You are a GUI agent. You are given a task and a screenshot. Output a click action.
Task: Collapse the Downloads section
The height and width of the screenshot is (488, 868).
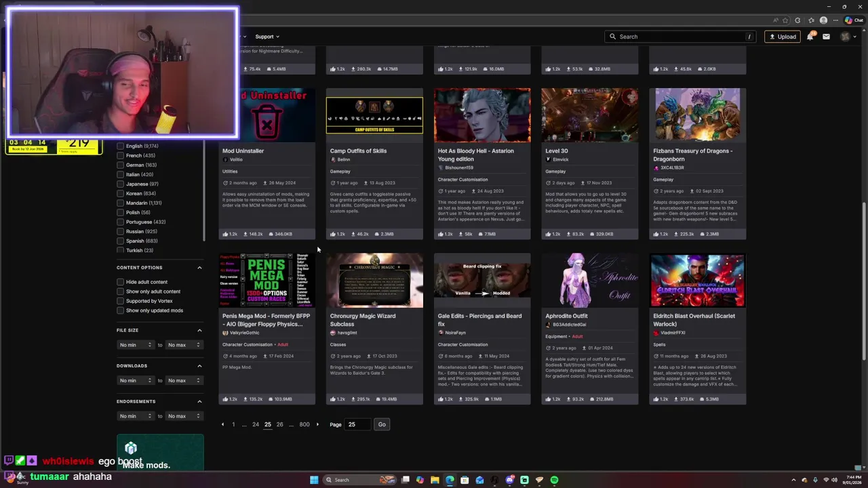point(199,366)
